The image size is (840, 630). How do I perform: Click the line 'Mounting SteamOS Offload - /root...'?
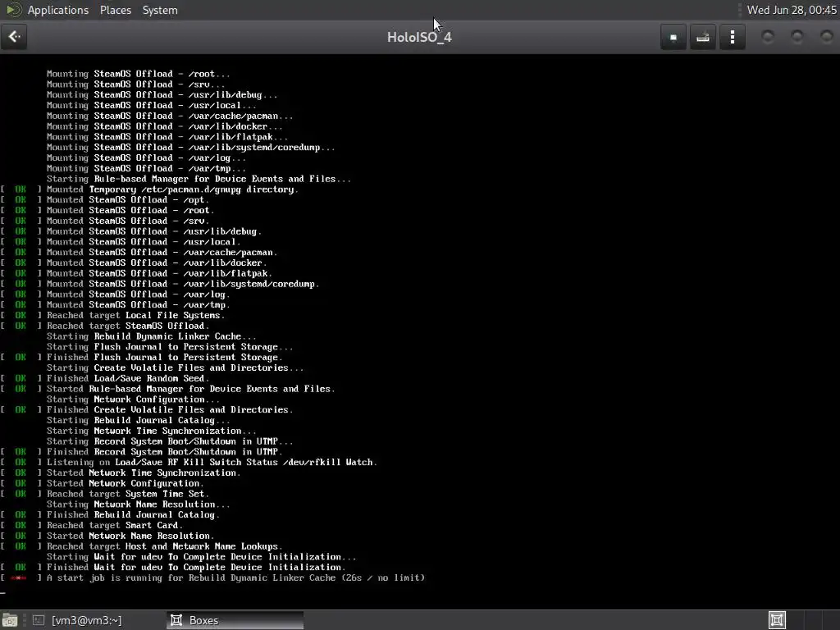pyautogui.click(x=138, y=74)
